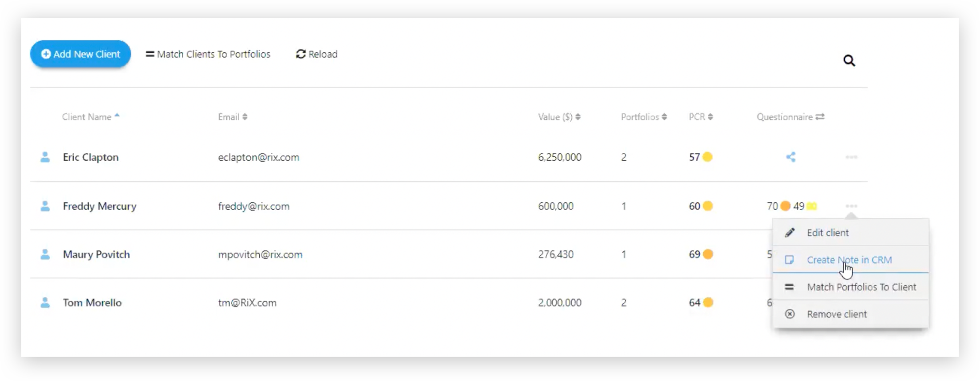The width and height of the screenshot is (980, 381).
Task: Click the search magnifier icon
Action: [x=849, y=60]
